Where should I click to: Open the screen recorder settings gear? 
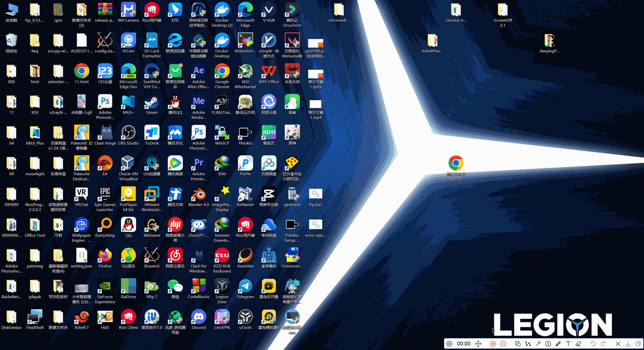click(x=450, y=343)
